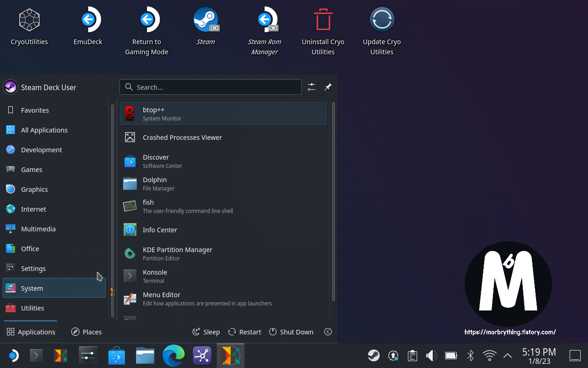Click the Shut Down button
Image resolution: width=588 pixels, height=368 pixels.
(291, 332)
